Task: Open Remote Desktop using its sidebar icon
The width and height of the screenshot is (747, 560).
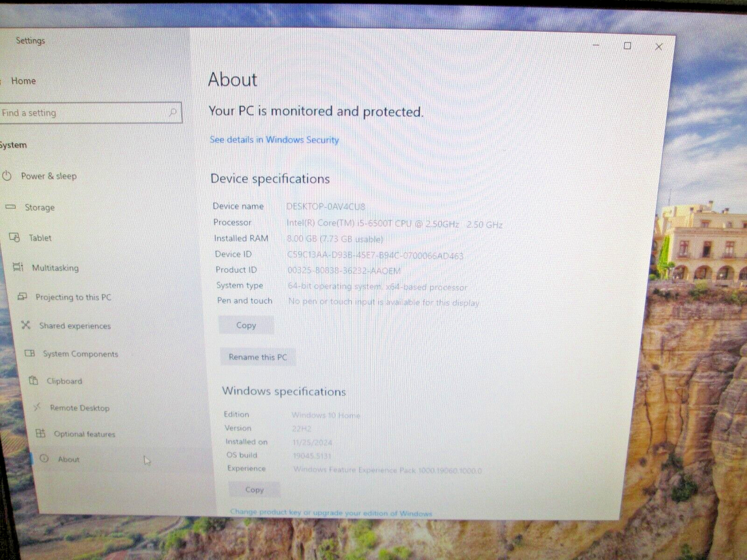Action: [36, 407]
